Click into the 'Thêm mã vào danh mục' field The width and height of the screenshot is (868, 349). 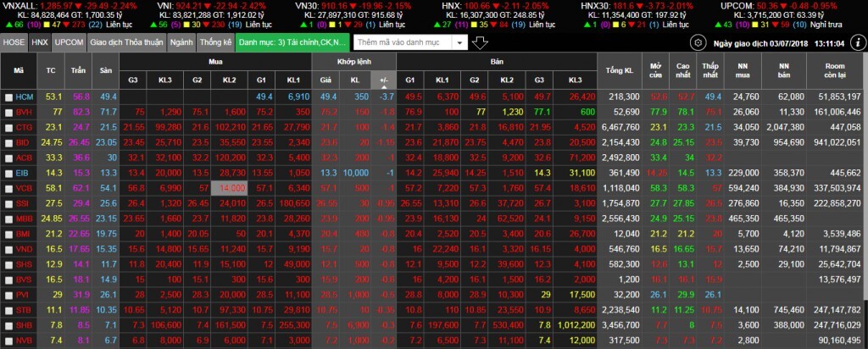400,42
